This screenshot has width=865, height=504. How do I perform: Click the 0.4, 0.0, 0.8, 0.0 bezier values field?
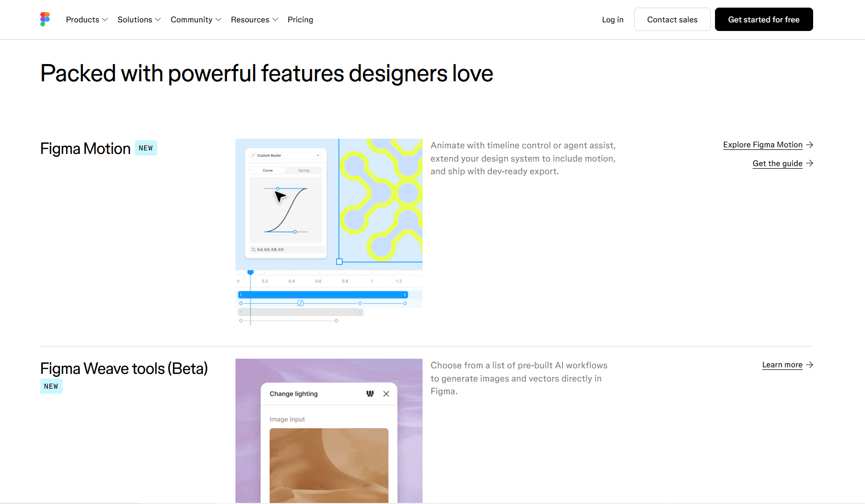pyautogui.click(x=287, y=249)
